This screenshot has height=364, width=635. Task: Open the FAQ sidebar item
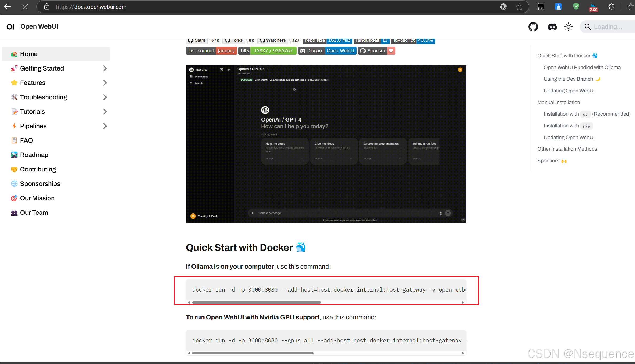26,140
